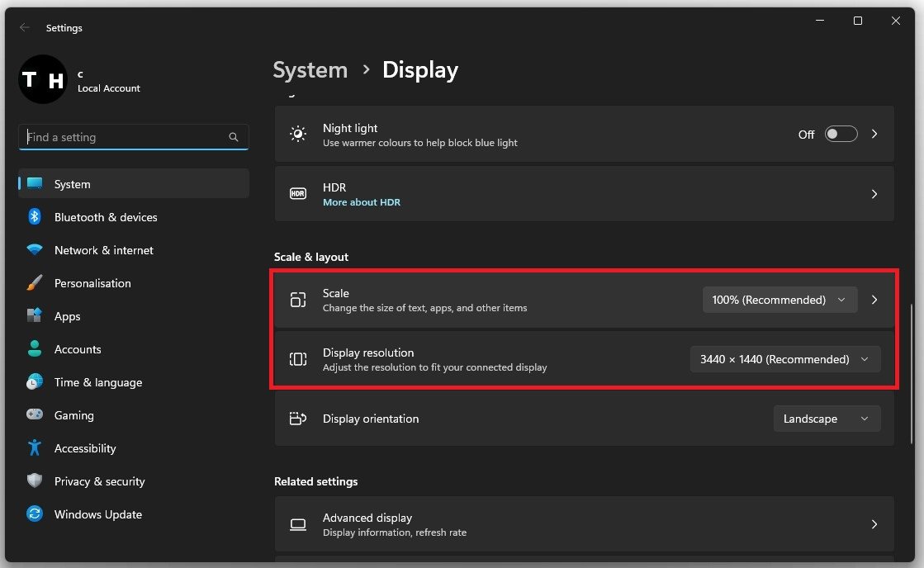Open the Display orientation dropdown

click(826, 419)
